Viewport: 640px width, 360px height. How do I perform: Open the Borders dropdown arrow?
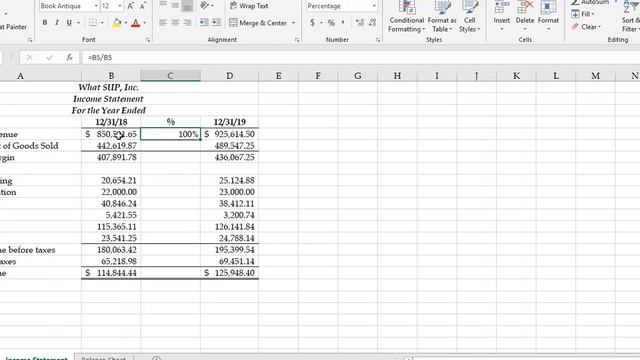click(x=102, y=23)
